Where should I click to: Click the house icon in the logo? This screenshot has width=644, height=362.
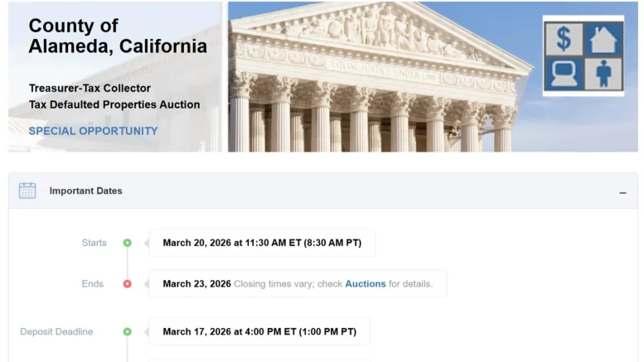click(603, 39)
